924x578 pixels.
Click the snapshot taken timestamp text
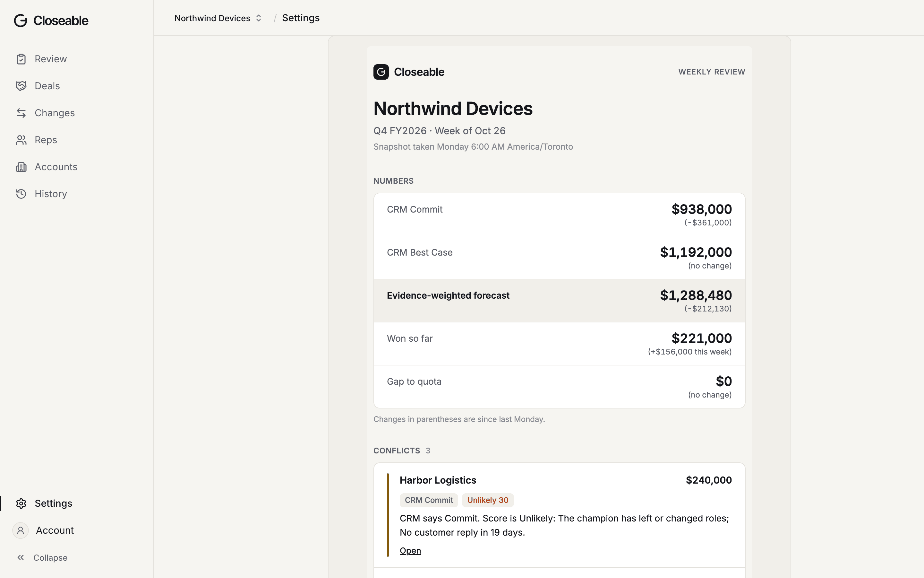473,147
